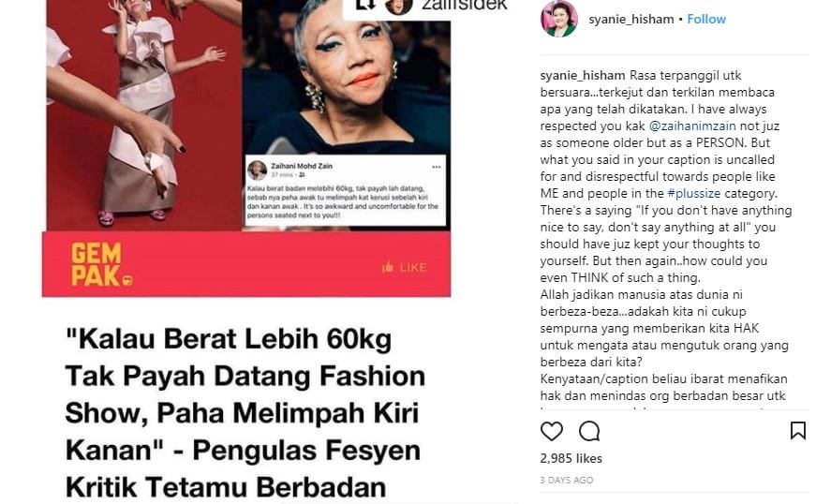Click the Zaihani Mohd Zain name in the Facebook post
Screen dimensions: 816x504
tap(302, 166)
